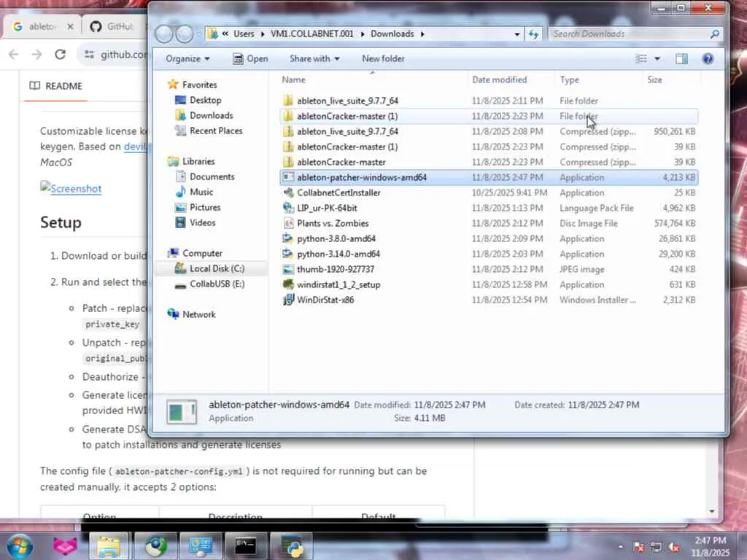Select Libraries in the navigation pane
The width and height of the screenshot is (747, 560).
[x=192, y=161]
